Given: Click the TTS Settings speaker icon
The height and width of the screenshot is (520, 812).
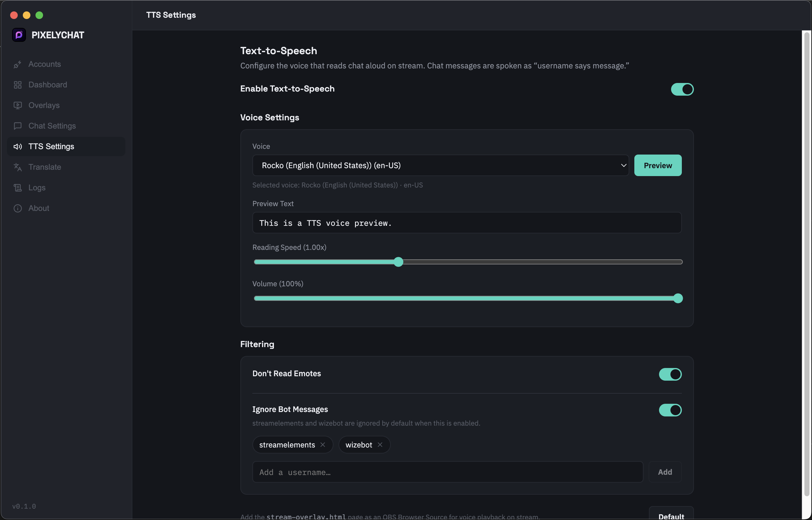Looking at the screenshot, I should click(x=17, y=147).
